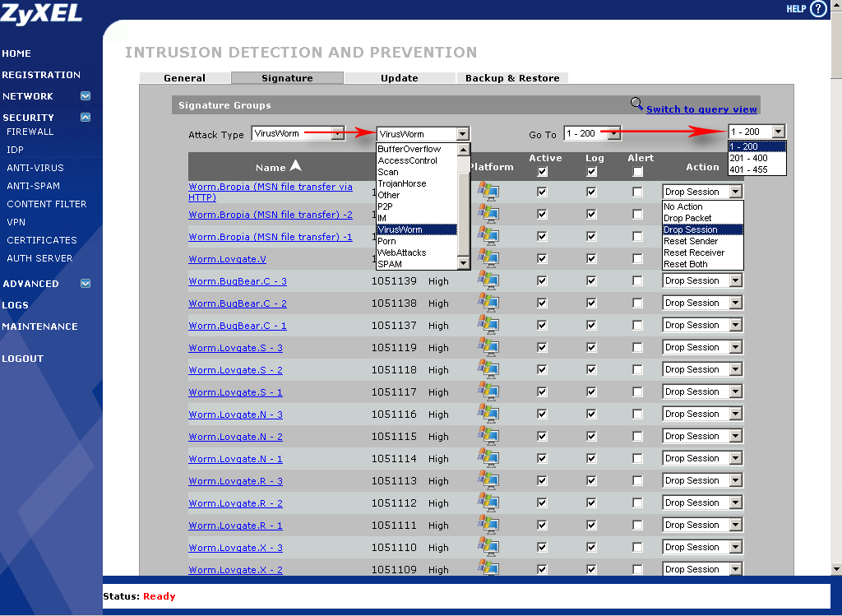Image resolution: width=842 pixels, height=616 pixels.
Task: Switch to the General tab
Action: 185,78
